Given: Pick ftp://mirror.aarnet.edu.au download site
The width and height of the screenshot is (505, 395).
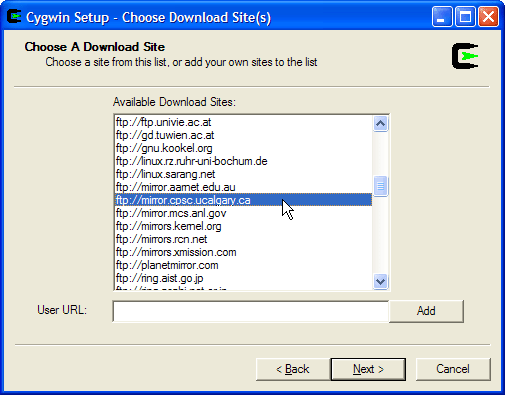Looking at the screenshot, I should click(x=243, y=187).
